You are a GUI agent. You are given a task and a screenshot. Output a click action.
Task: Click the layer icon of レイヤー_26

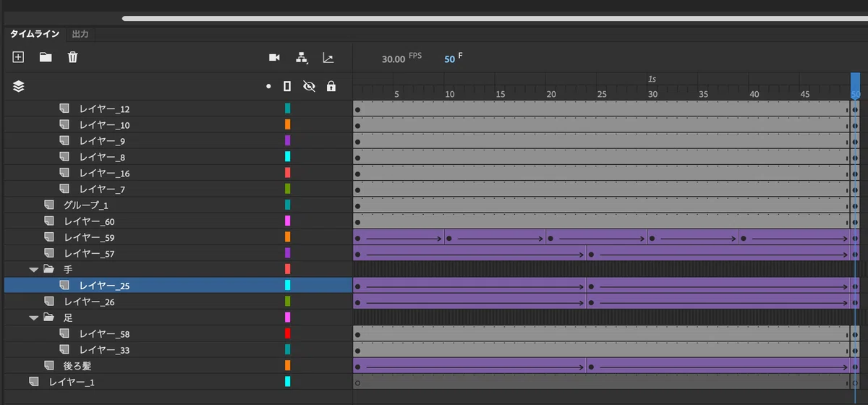tap(49, 301)
